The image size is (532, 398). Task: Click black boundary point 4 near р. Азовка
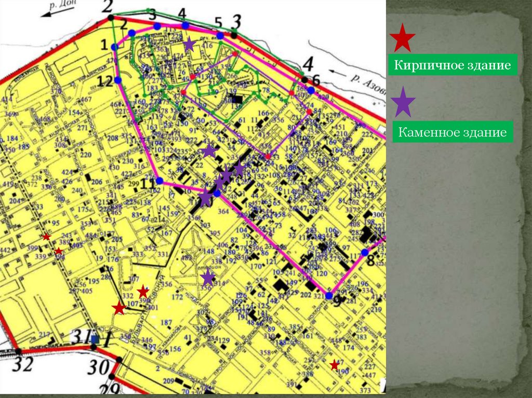pyautogui.click(x=304, y=80)
